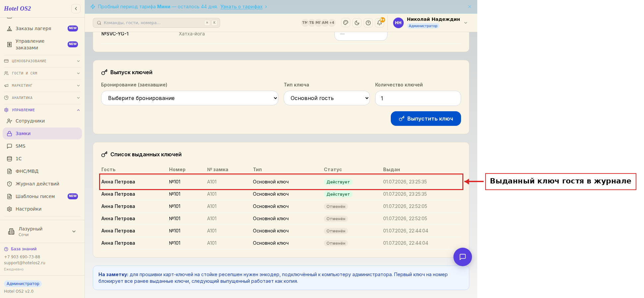Click the database icon beside 1C
The width and height of the screenshot is (644, 298).
10,159
